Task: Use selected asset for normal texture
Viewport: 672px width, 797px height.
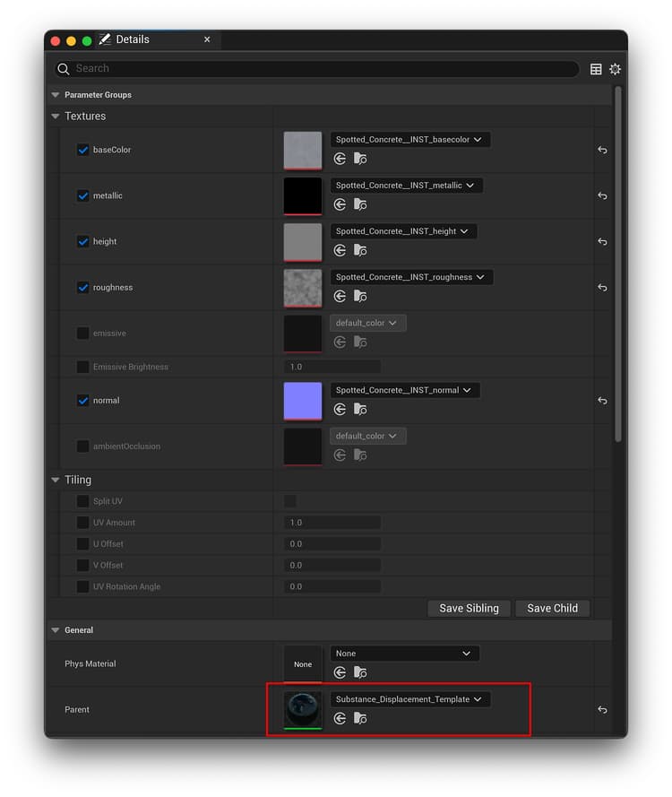Action: click(340, 409)
